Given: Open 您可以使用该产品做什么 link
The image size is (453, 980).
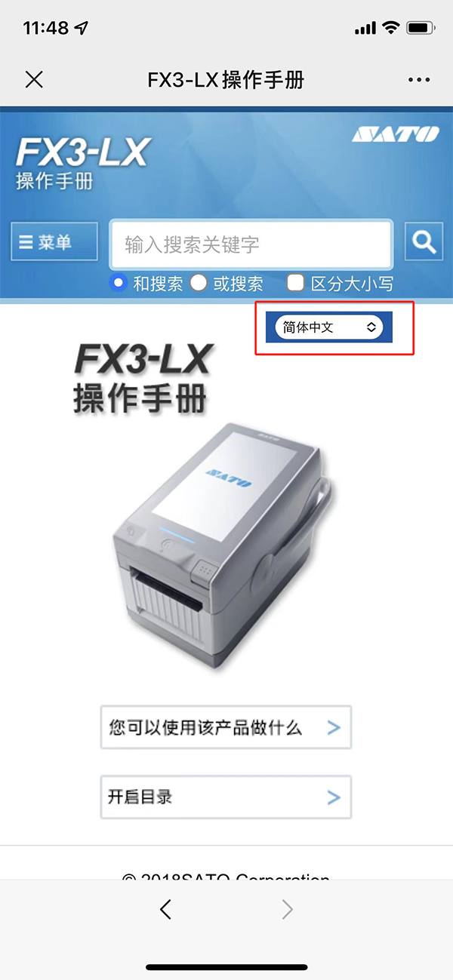Looking at the screenshot, I should [226, 727].
